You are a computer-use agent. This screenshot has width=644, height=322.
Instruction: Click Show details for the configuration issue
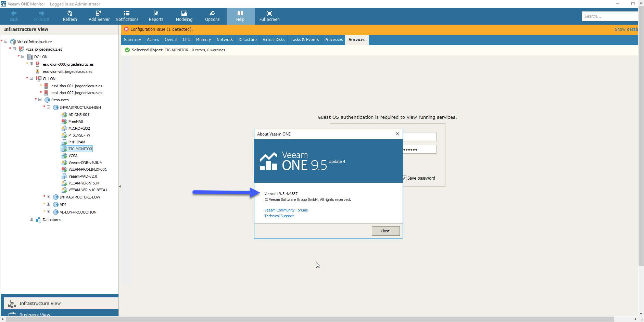click(626, 29)
